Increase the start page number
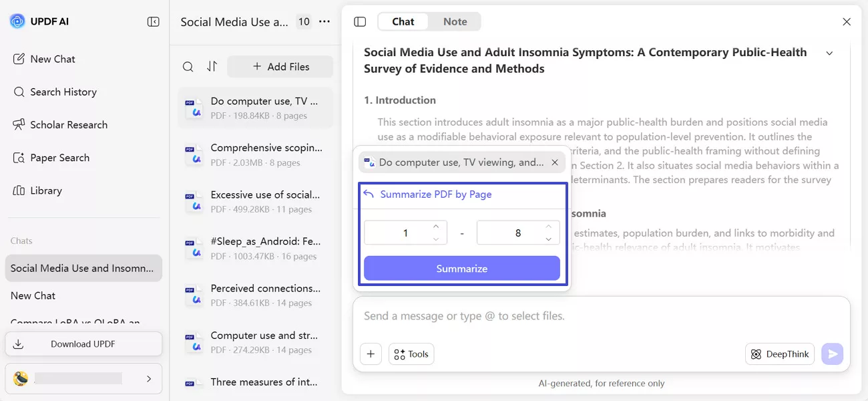Image resolution: width=868 pixels, height=401 pixels. pyautogui.click(x=436, y=227)
